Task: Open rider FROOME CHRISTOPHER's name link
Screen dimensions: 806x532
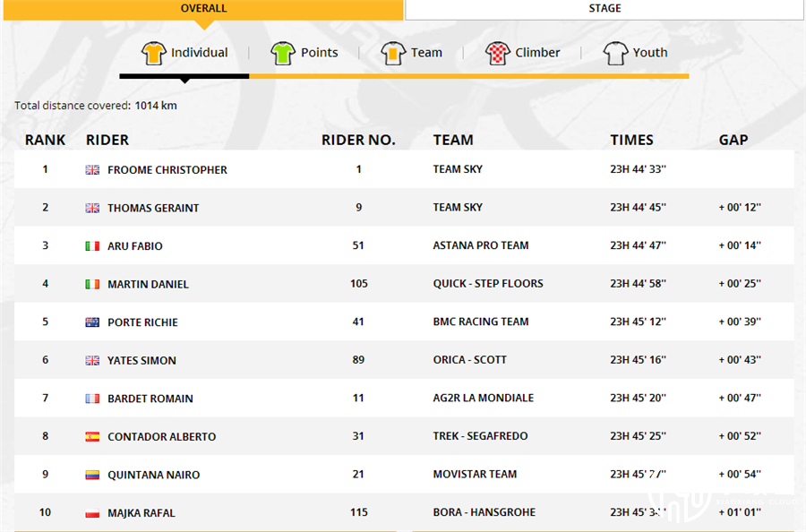Action: click(167, 169)
